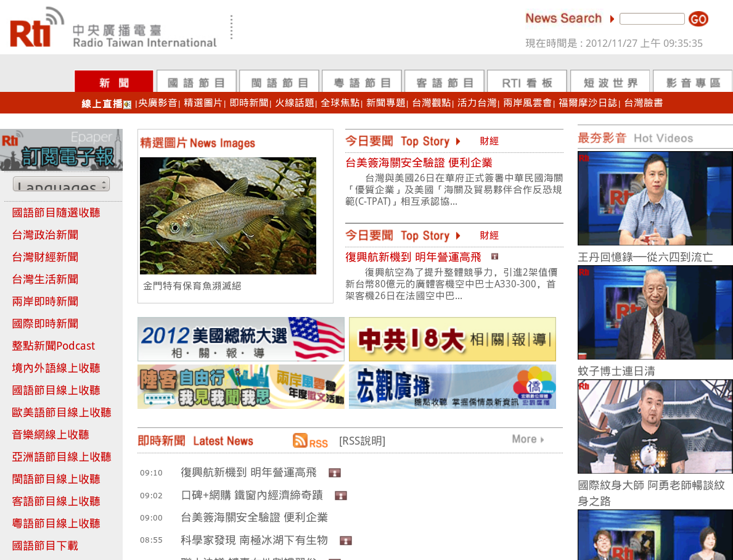The image size is (733, 560).
Task: Open 新聞專題 in the submenu
Action: click(386, 103)
